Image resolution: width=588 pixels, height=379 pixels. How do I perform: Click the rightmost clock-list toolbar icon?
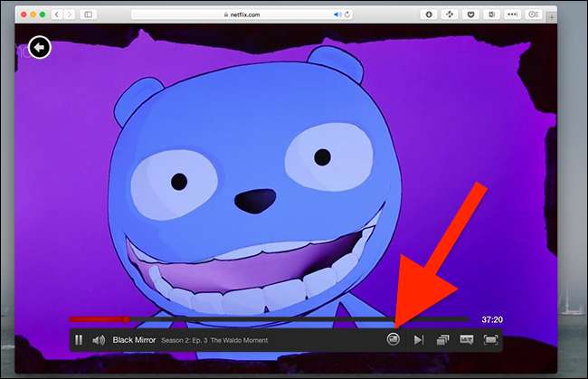click(x=533, y=14)
